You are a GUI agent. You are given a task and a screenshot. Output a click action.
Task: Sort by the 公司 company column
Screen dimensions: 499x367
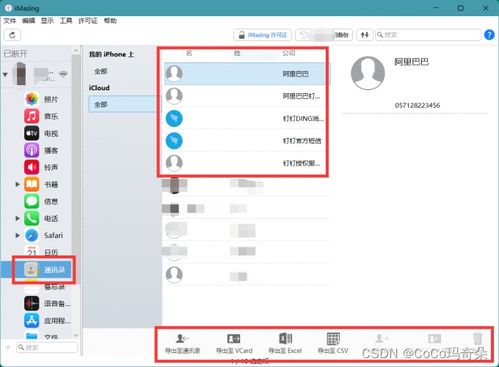pos(289,53)
